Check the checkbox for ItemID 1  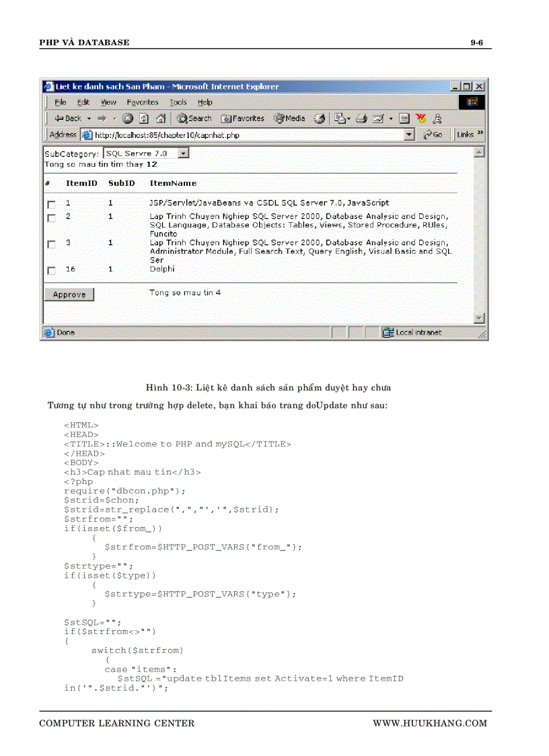pos(51,204)
